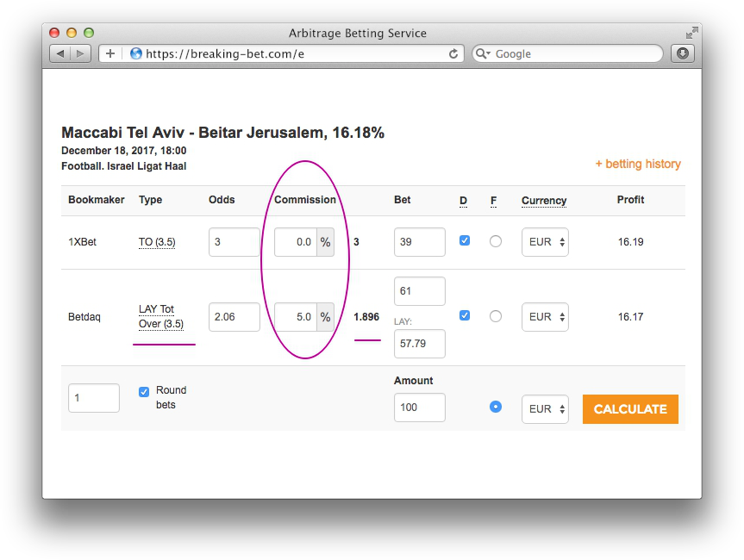Open the total Amount EUR currency dropdown
744x560 pixels.
(545, 408)
